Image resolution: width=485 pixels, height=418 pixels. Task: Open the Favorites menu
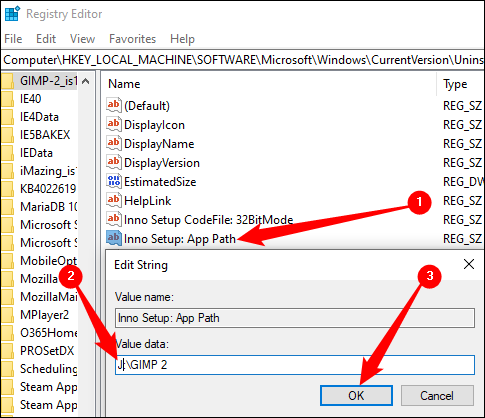[x=132, y=39]
